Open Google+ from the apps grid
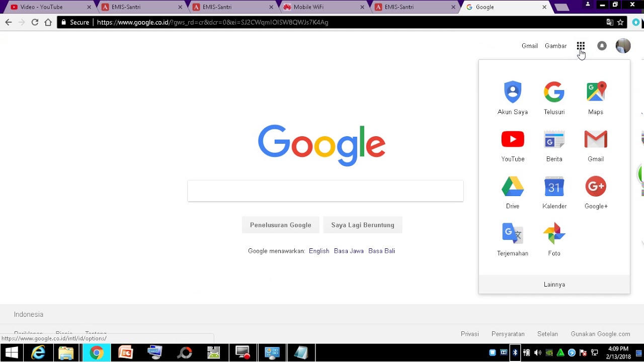Viewport: 644px width, 362px height. [596, 193]
